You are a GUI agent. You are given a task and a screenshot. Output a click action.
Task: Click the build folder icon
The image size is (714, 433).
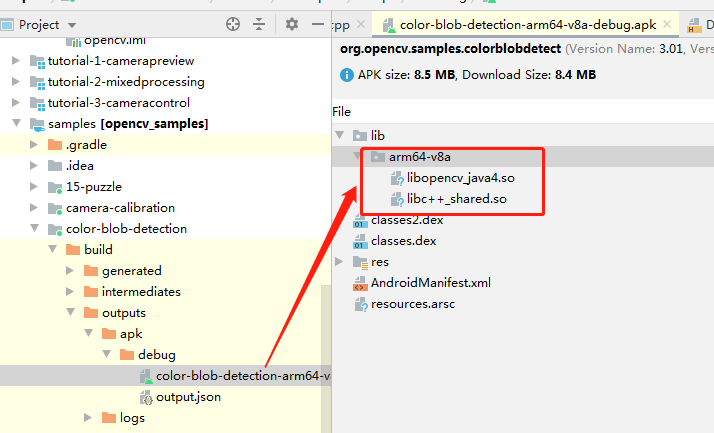(73, 249)
